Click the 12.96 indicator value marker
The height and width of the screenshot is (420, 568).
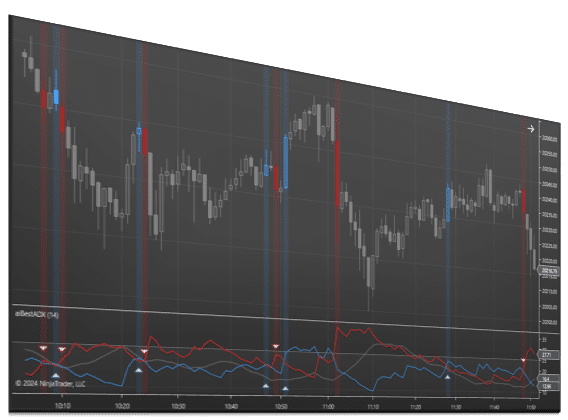pyautogui.click(x=547, y=387)
